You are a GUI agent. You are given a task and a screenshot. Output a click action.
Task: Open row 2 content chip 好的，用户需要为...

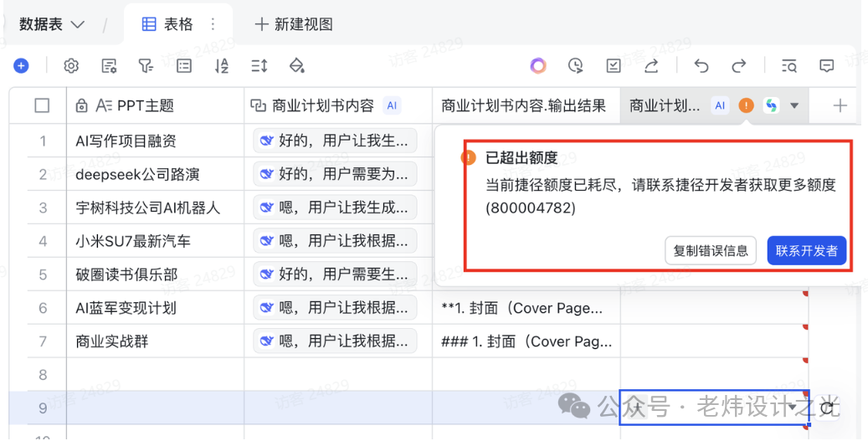tap(335, 174)
